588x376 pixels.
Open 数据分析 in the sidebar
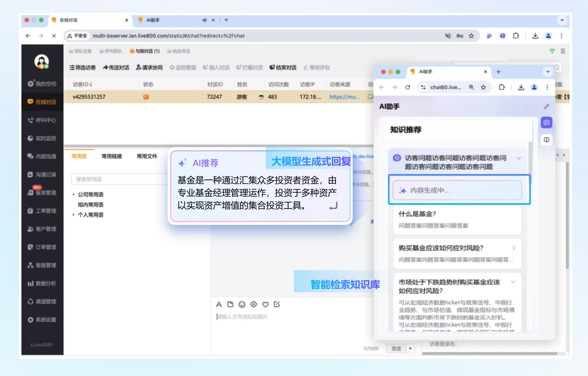(42, 284)
